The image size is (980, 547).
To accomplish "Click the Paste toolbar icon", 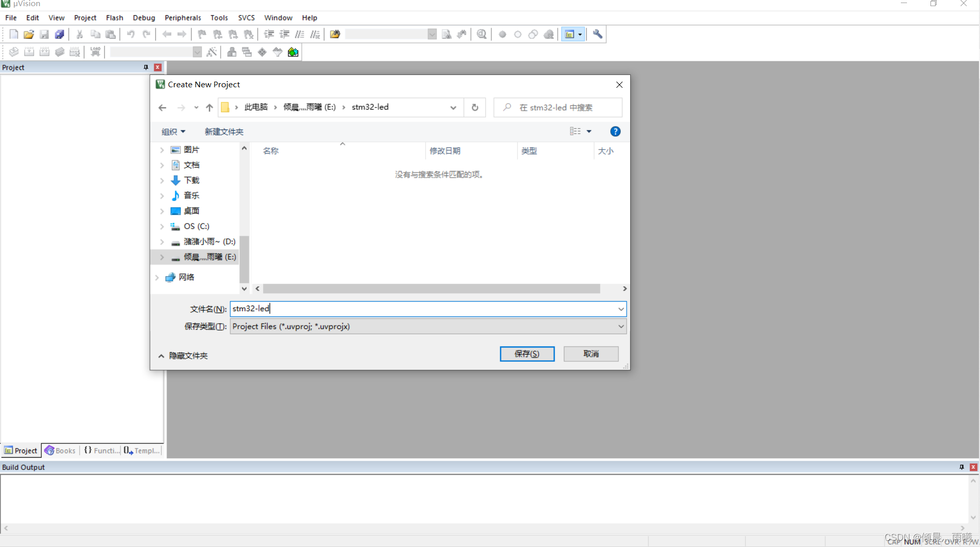I will pos(110,34).
